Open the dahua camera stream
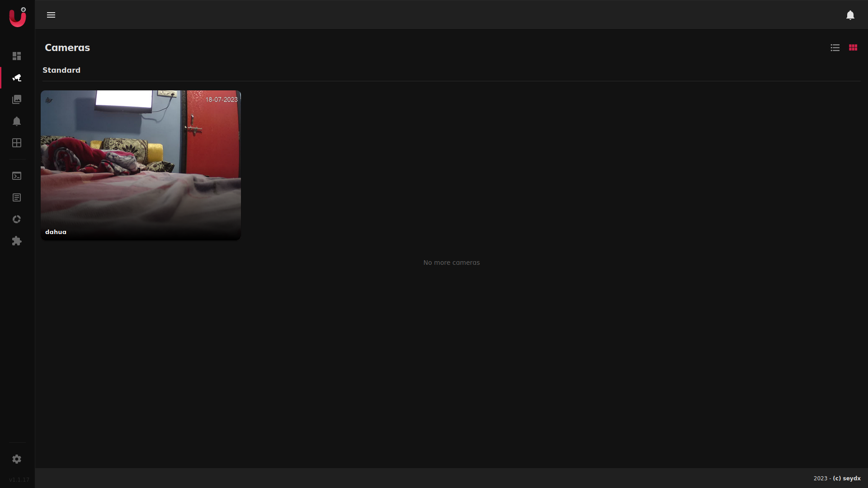Screen dimensions: 868x488 (141, 165)
